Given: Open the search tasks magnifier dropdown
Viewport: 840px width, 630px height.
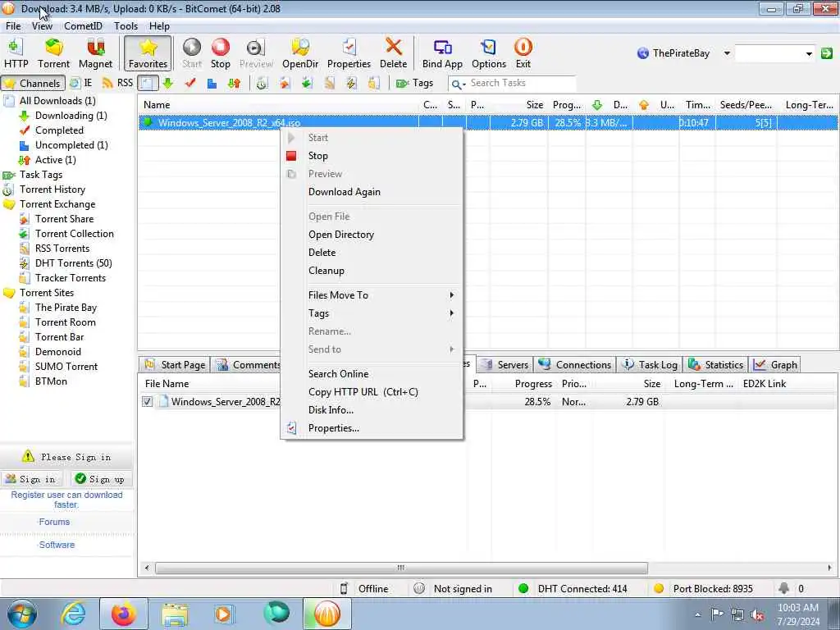Looking at the screenshot, I should click(458, 84).
